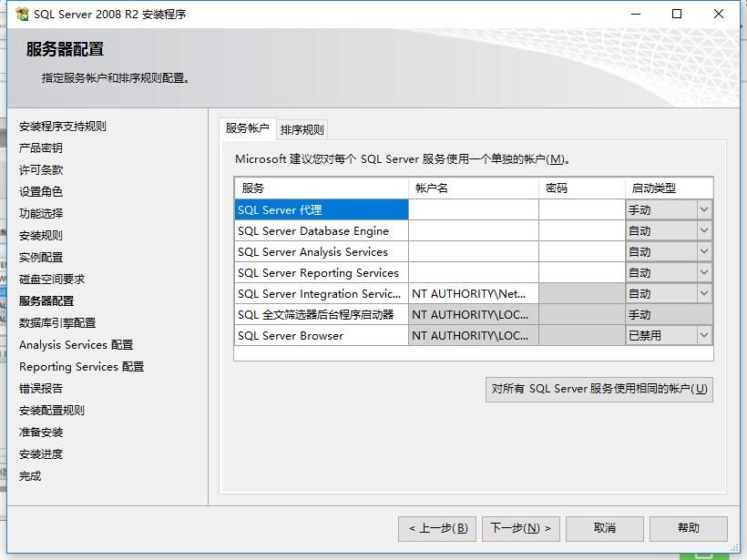Viewport: 747px width, 560px height.
Task: Open startup type dropdown for SQL Server 代理
Action: [703, 209]
